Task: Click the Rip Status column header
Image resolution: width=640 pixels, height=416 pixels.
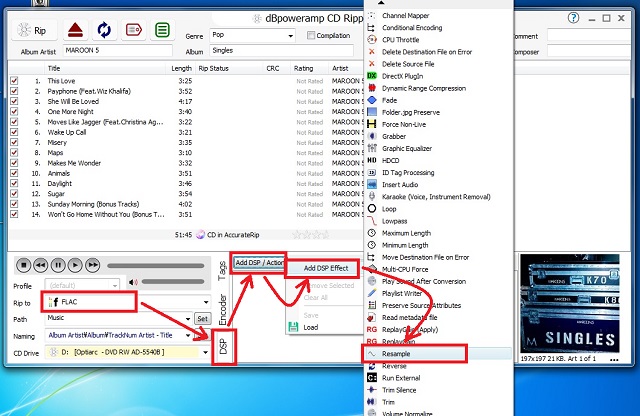Action: 229,68
